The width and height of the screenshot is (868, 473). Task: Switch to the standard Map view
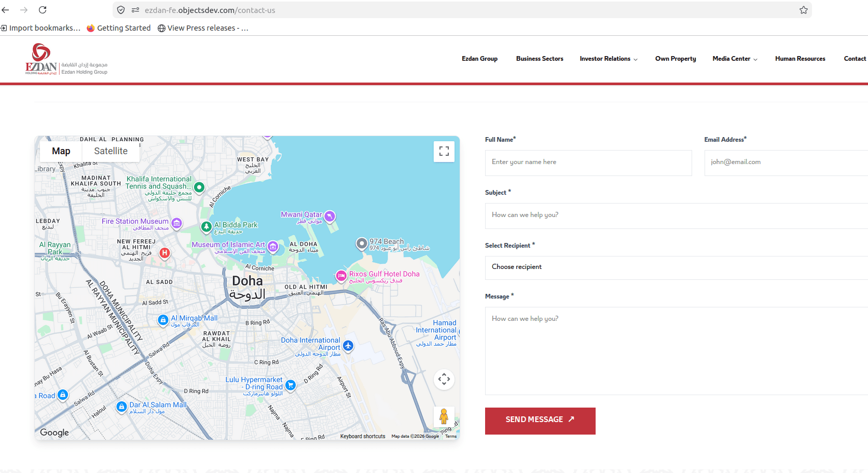[x=61, y=151]
